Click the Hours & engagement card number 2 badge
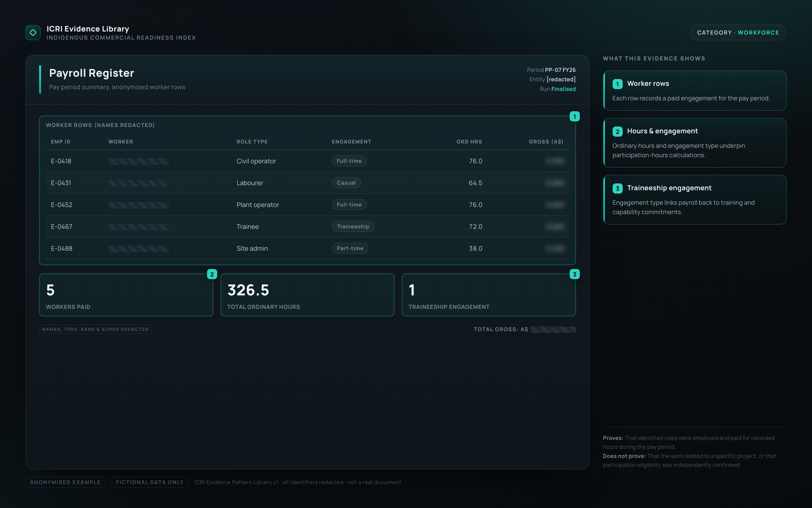The height and width of the screenshot is (508, 812). pos(617,131)
